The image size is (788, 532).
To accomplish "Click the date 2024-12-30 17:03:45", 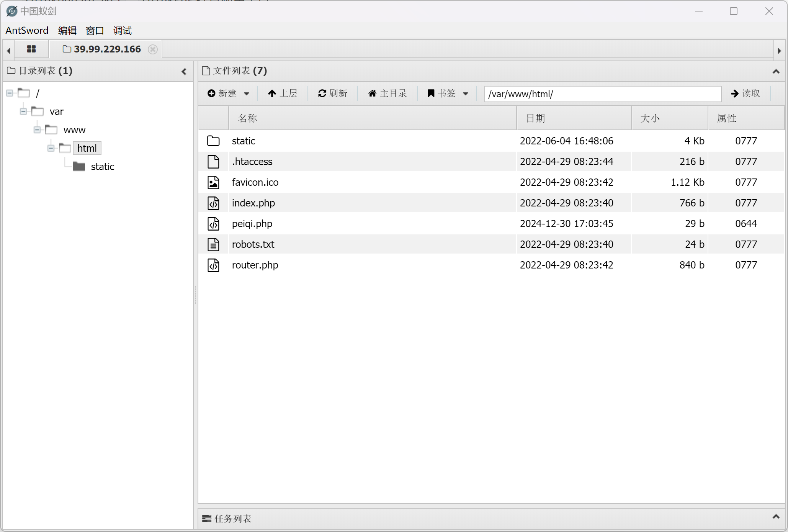I will pos(566,224).
